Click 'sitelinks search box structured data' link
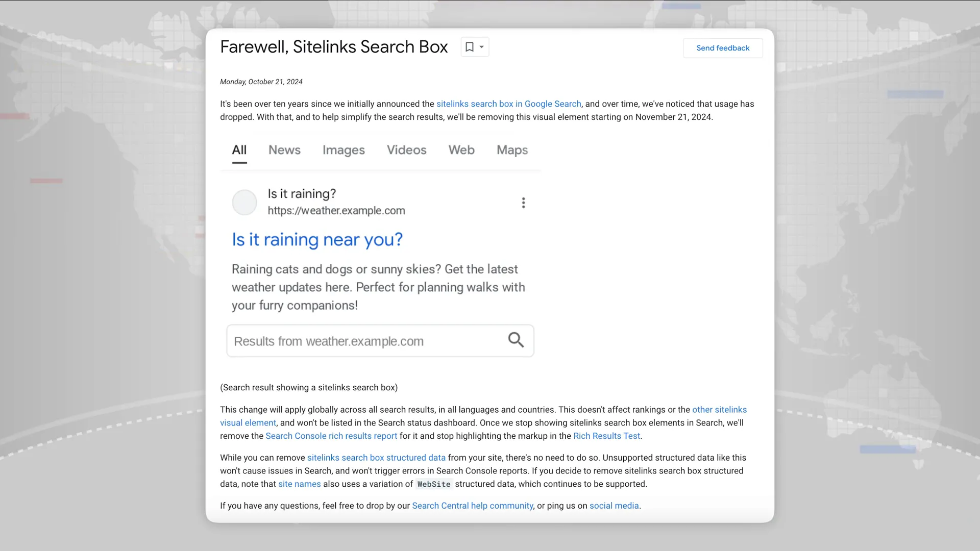980x551 pixels. 376,458
